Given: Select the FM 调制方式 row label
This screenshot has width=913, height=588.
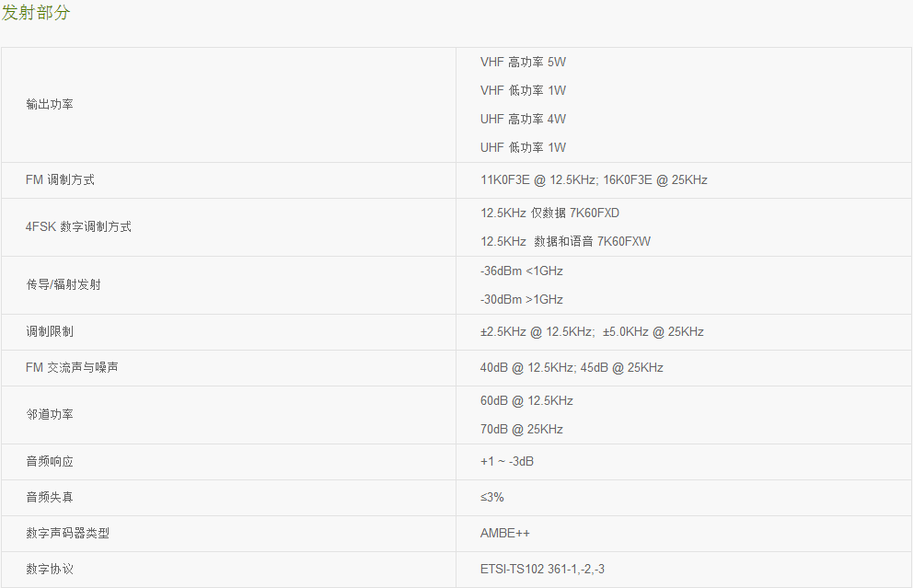Looking at the screenshot, I should pyautogui.click(x=60, y=179).
